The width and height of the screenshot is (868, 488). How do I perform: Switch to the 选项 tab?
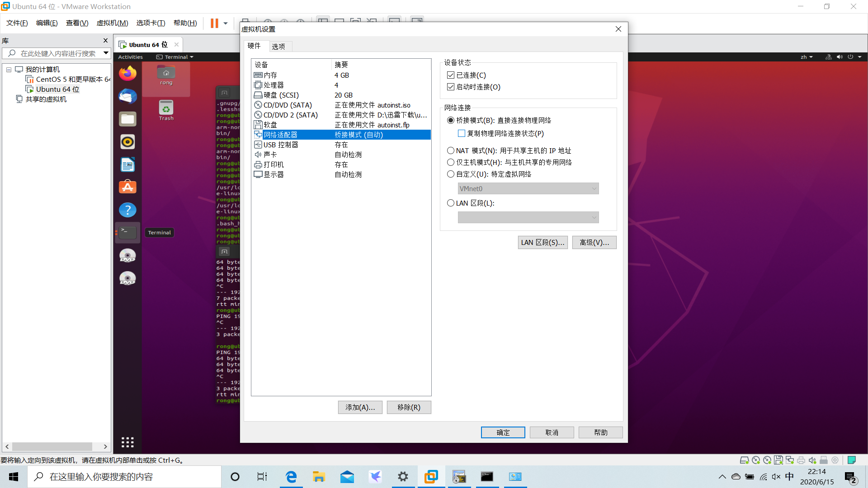point(278,46)
